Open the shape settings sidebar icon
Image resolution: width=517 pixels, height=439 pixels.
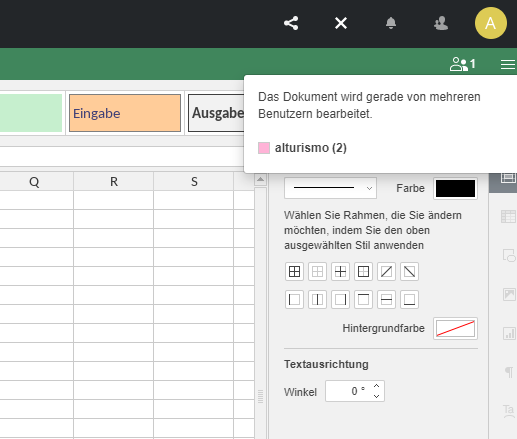pyautogui.click(x=509, y=255)
